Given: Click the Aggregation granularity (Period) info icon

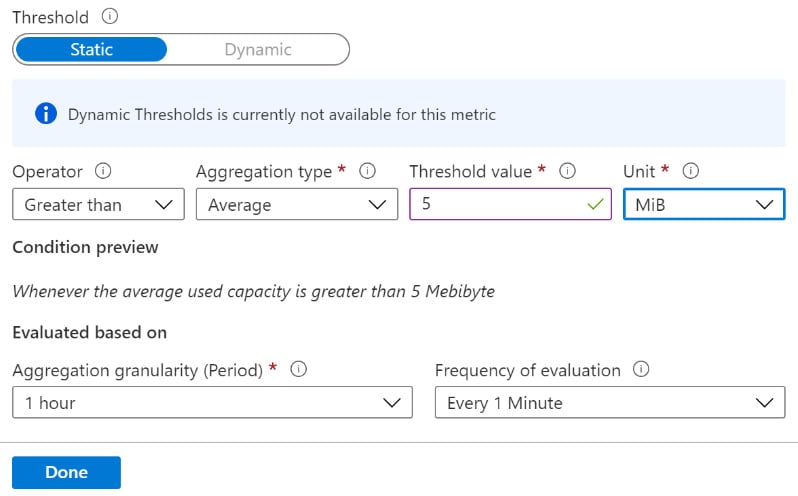Looking at the screenshot, I should tap(298, 370).
